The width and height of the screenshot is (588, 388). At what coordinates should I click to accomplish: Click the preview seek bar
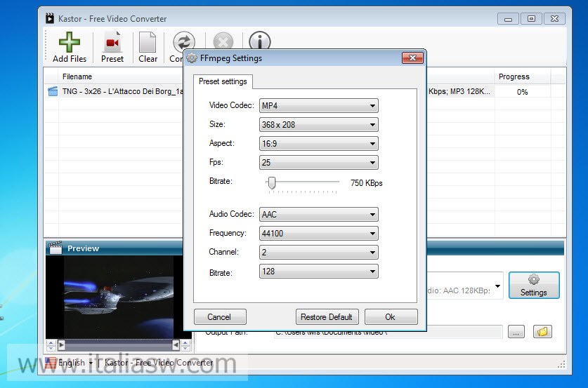[119, 345]
